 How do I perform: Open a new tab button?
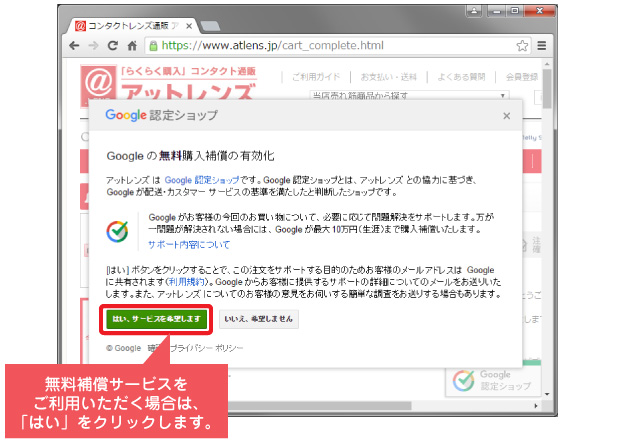point(210,26)
